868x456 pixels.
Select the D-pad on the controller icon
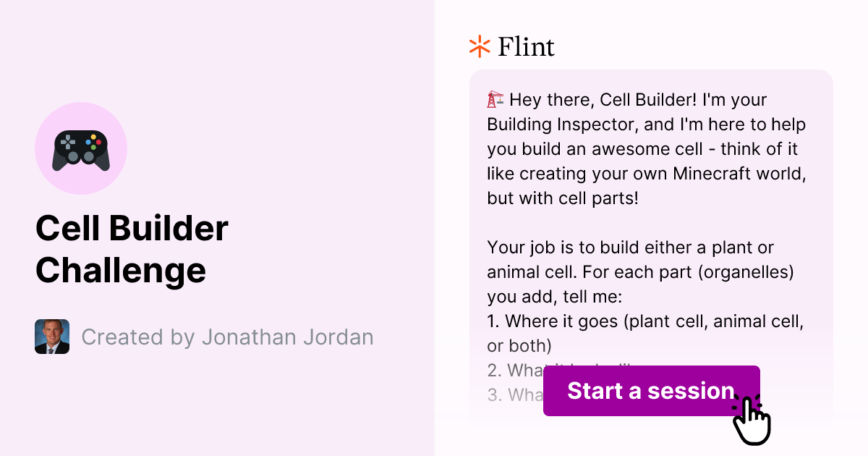(x=67, y=143)
